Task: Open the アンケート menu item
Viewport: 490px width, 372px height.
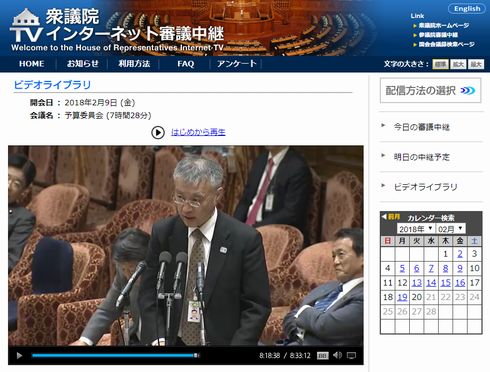Action: click(x=237, y=64)
